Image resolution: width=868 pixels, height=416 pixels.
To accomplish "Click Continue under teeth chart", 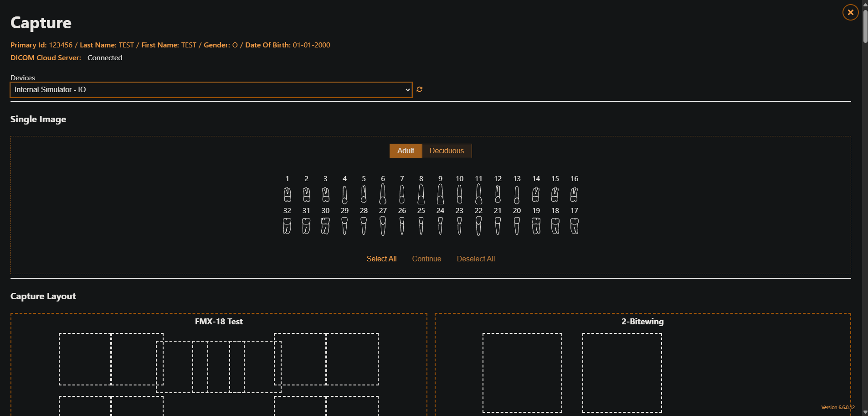I will tap(426, 259).
